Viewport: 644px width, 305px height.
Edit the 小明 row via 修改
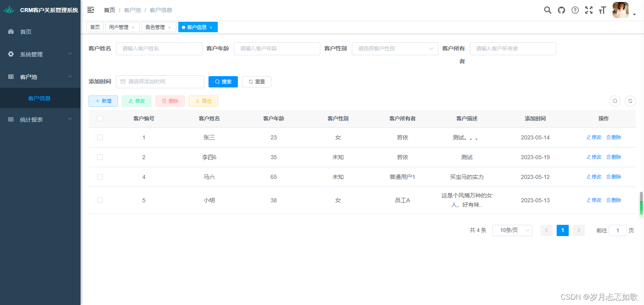[x=594, y=200]
